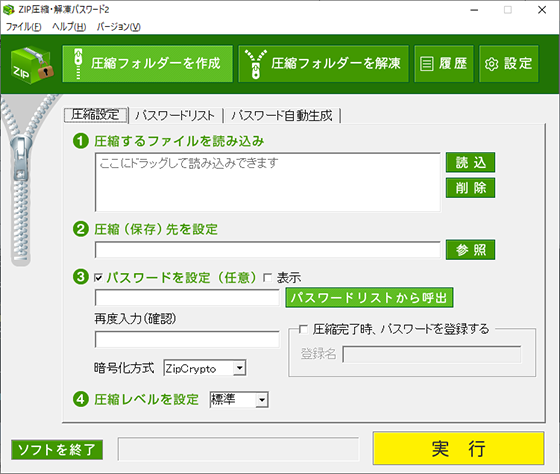Image resolution: width=560 pixels, height=474 pixels.
Task: Switch to the パスワード自動生成 tab
Action: tap(282, 115)
